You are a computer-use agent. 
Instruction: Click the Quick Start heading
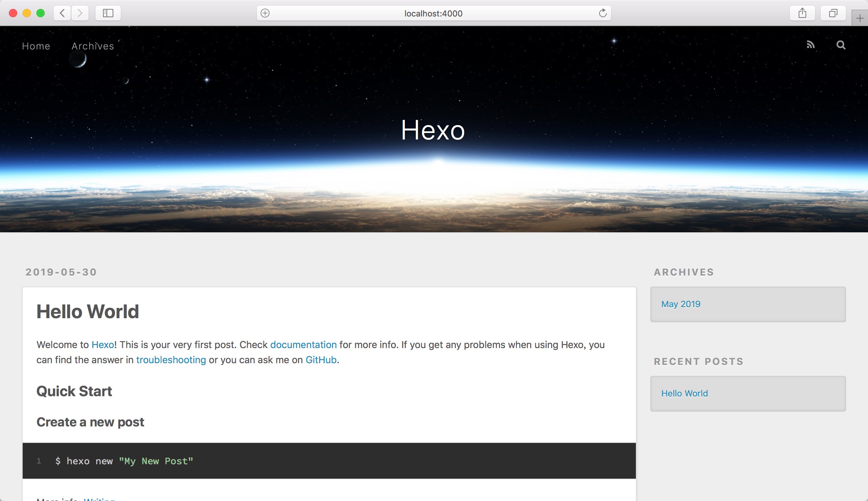[74, 391]
